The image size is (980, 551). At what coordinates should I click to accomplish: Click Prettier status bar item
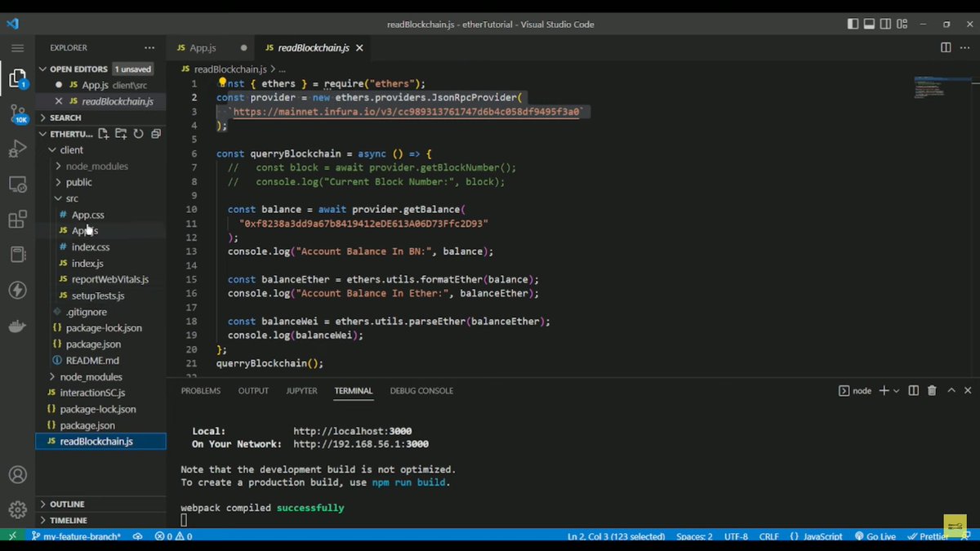coord(928,536)
